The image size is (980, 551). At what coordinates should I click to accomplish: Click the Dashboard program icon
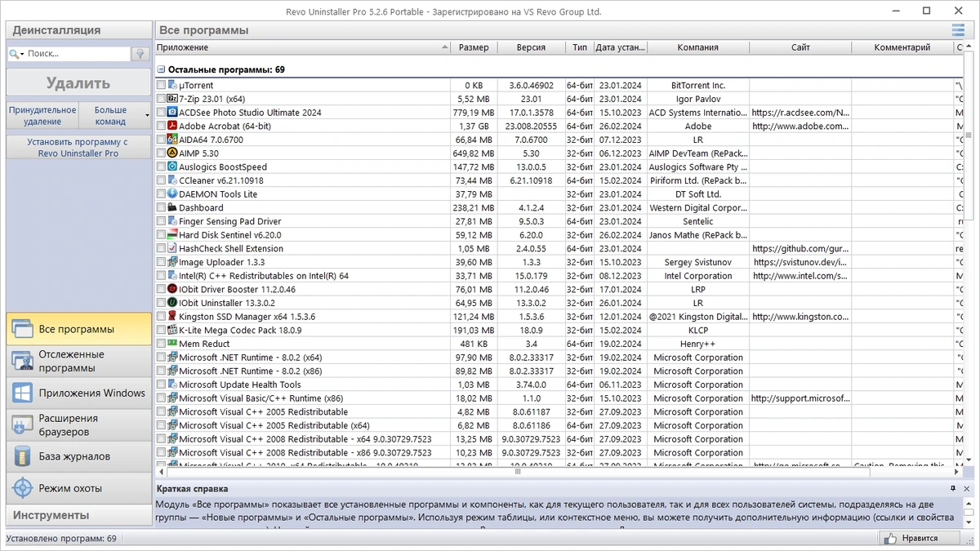(172, 207)
